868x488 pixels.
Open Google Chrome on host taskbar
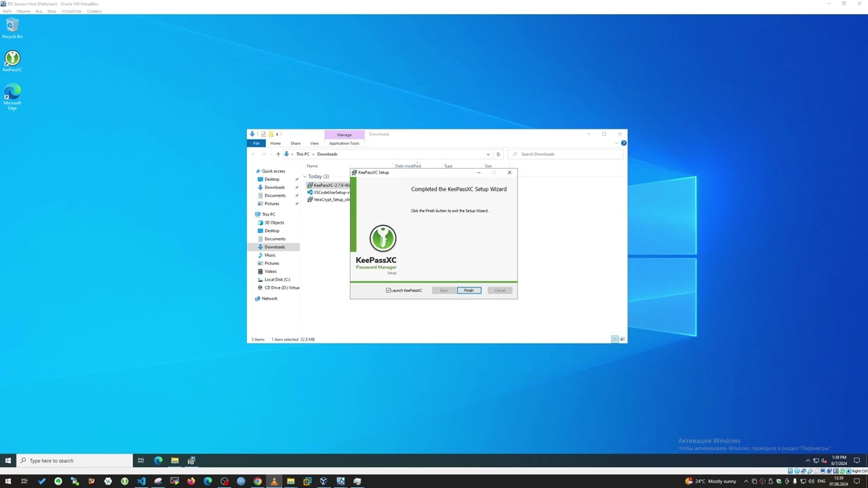258,481
